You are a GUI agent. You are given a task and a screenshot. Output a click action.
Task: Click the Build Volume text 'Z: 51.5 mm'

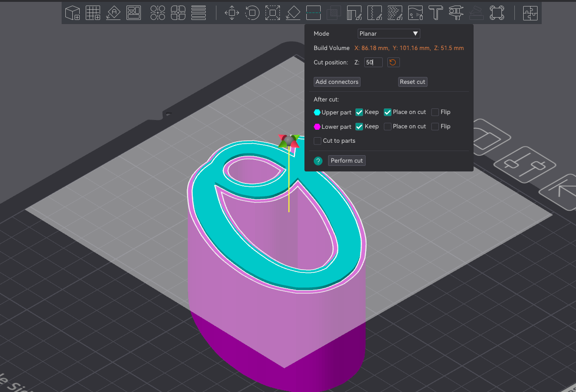pos(449,48)
